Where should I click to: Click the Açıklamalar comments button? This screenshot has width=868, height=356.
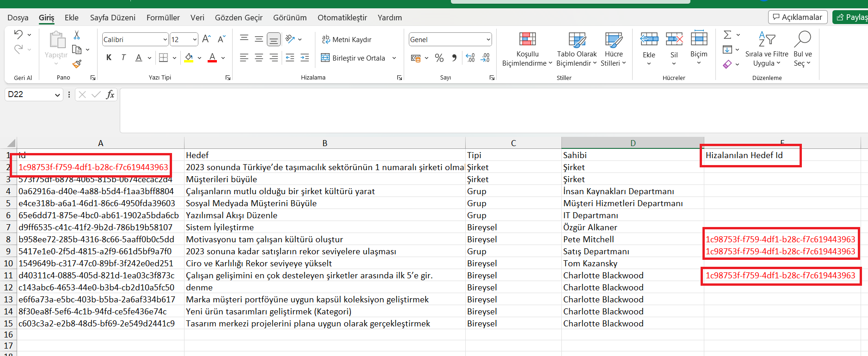pos(797,17)
